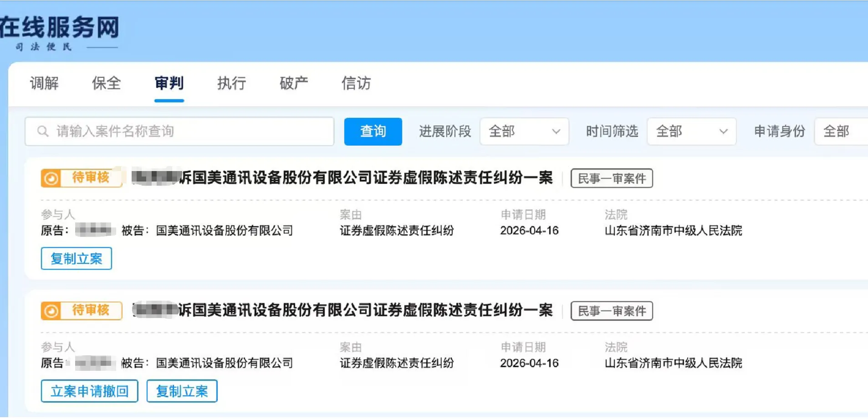Go to the 执行 tab
The height and width of the screenshot is (419, 868).
(x=231, y=83)
